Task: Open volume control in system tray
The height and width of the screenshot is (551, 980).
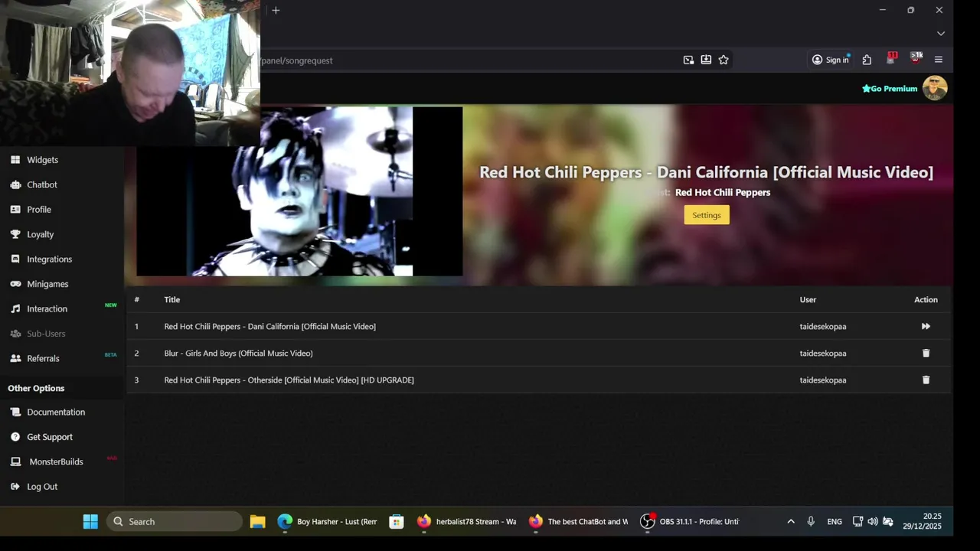Action: tap(873, 521)
